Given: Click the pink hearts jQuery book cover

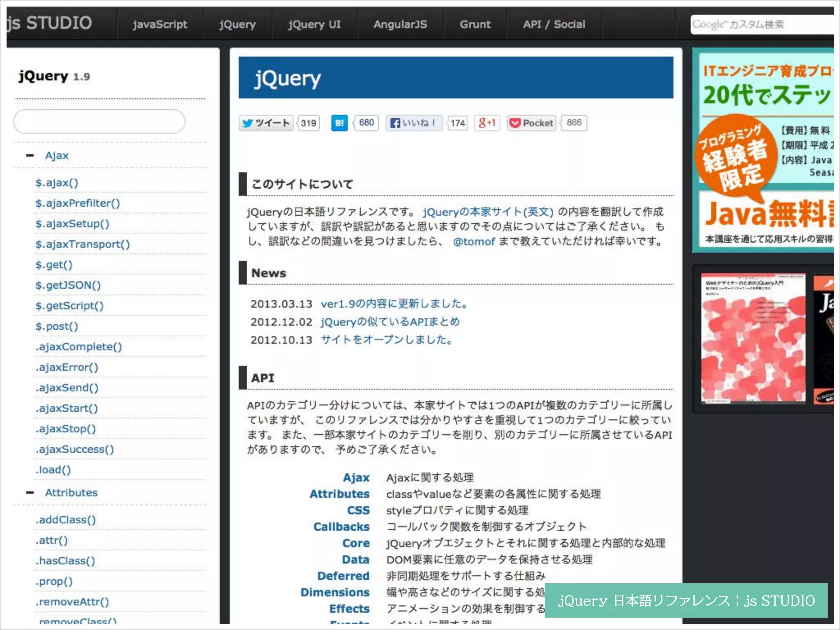Looking at the screenshot, I should (x=753, y=339).
